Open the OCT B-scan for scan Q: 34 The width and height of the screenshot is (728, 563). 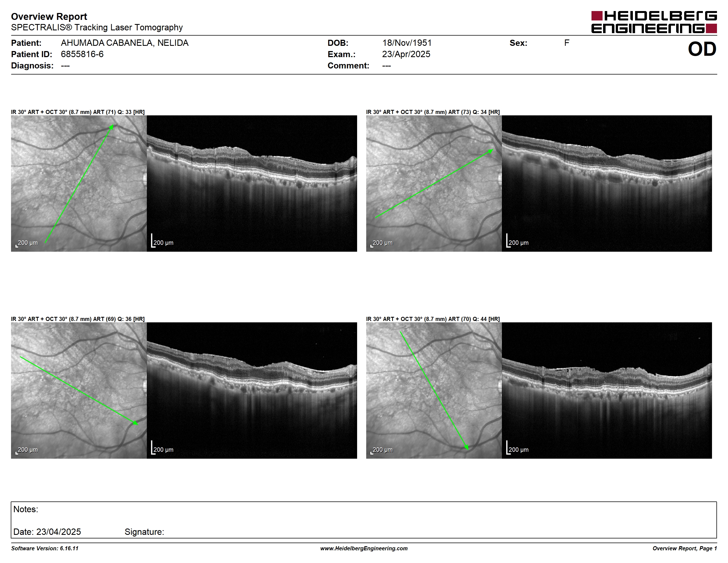pyautogui.click(x=607, y=184)
